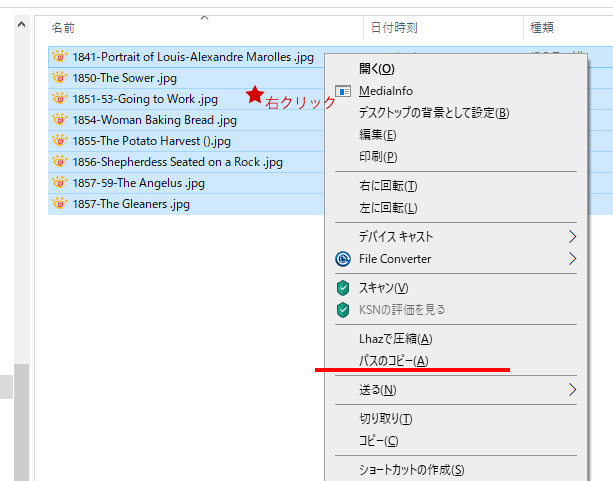Click the icon of 1856-Shepherdess Seated on a Rock
The width and height of the screenshot is (613, 481).
point(59,162)
